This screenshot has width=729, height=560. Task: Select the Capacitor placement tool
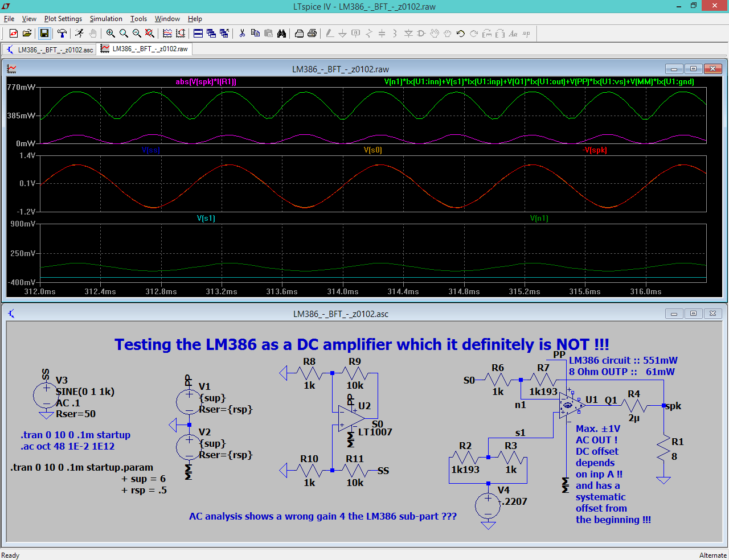[382, 34]
